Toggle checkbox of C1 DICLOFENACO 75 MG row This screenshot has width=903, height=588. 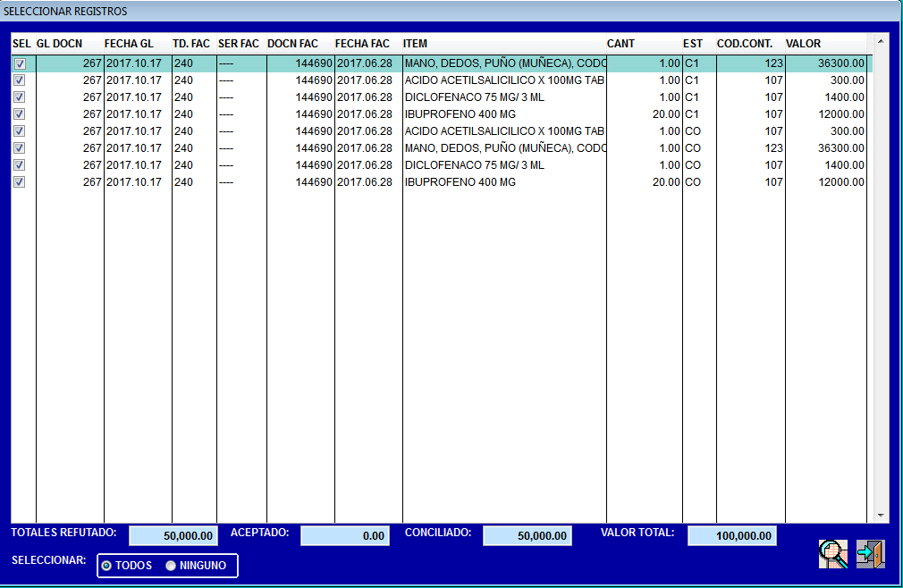[20, 97]
